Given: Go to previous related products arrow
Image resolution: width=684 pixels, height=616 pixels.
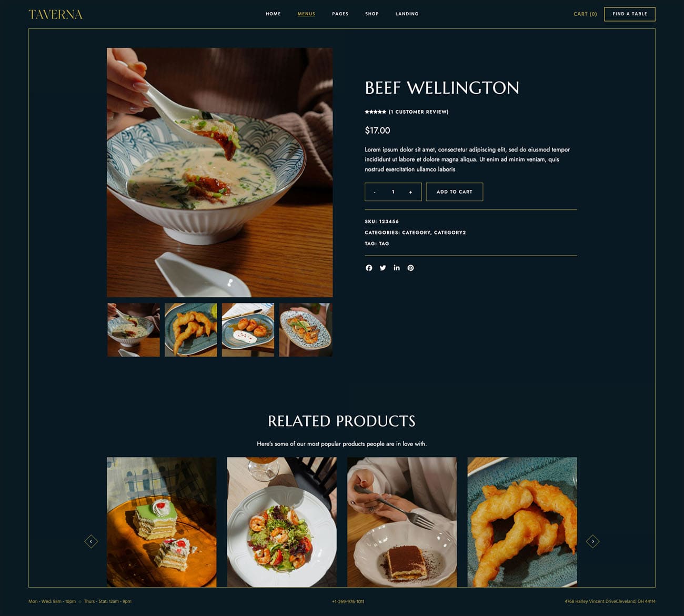Looking at the screenshot, I should click(x=91, y=541).
